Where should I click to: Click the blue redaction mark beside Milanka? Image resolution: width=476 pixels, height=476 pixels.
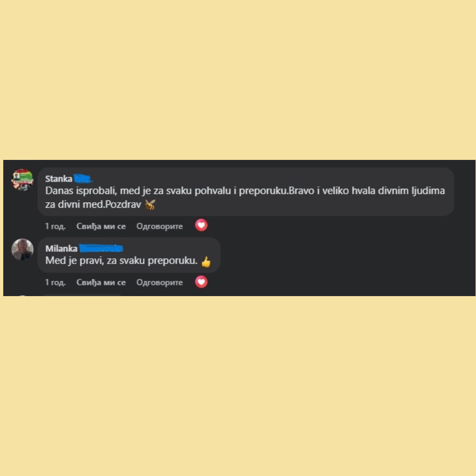click(x=101, y=248)
